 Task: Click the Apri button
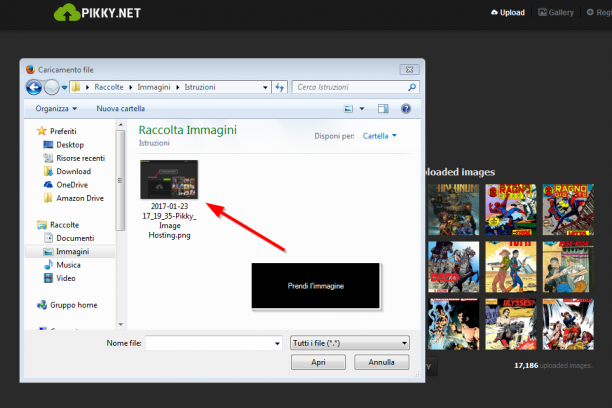318,362
